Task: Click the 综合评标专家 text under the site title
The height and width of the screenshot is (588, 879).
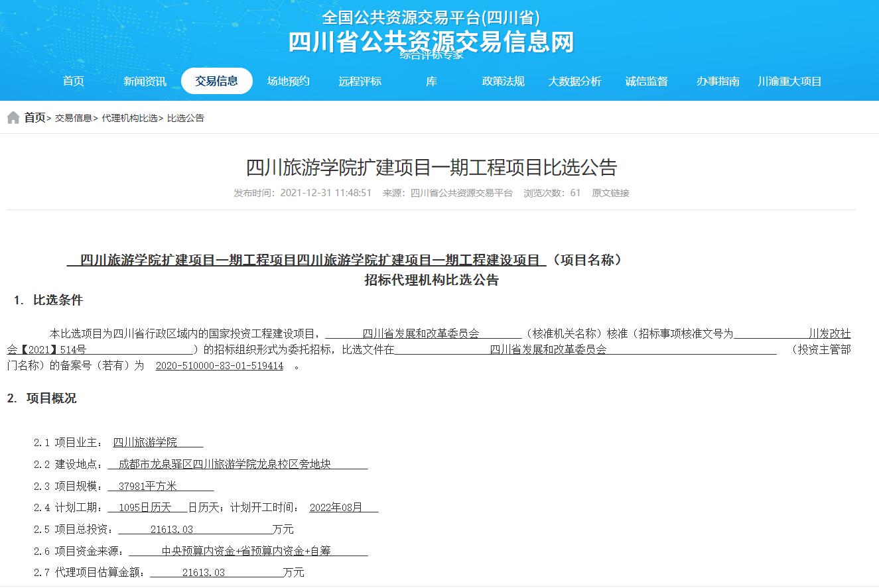Action: tap(432, 56)
